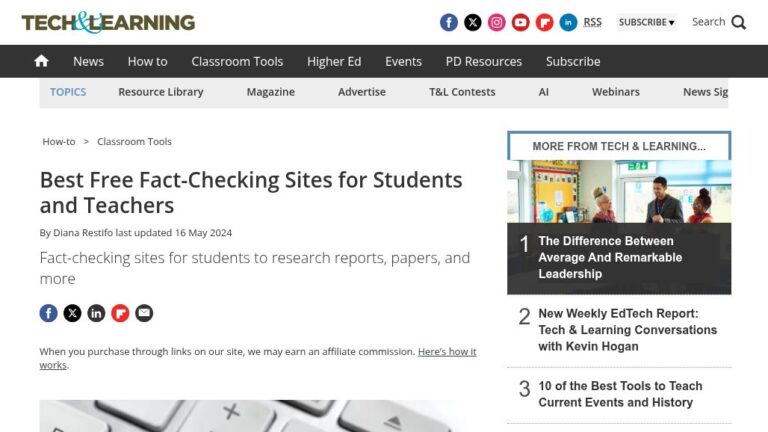Screen dimensions: 768x432
Task: Open the Classroom Tools nav menu
Action: (x=237, y=61)
